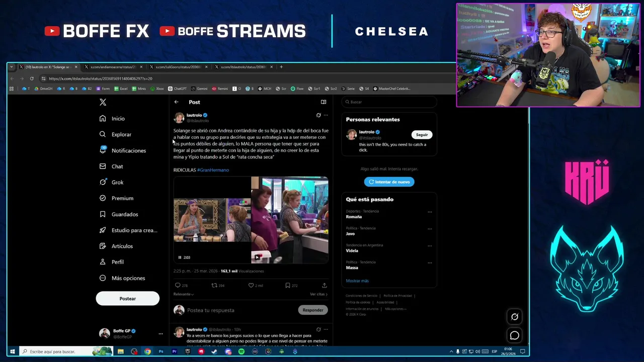Click Grok icon on lautrolo's post

tap(318, 115)
